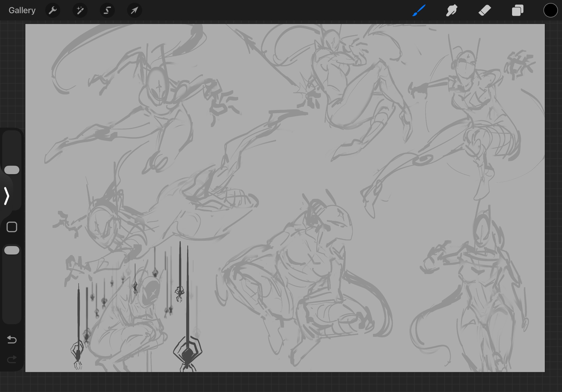Undo the last stroke with arrow
This screenshot has width=562, height=392.
coord(12,340)
